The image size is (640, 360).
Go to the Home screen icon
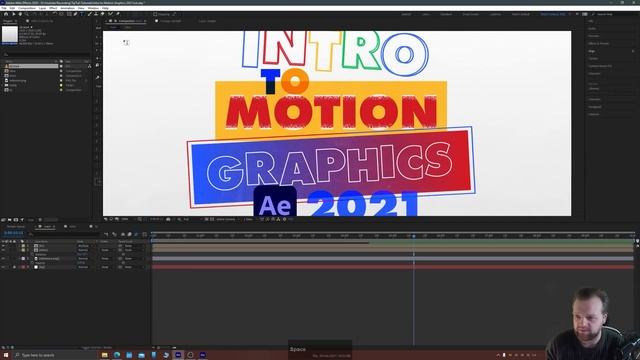point(6,14)
